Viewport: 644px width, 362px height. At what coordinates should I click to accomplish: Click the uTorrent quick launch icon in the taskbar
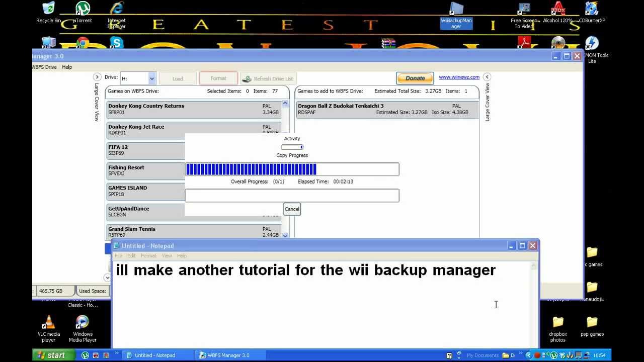click(x=86, y=355)
